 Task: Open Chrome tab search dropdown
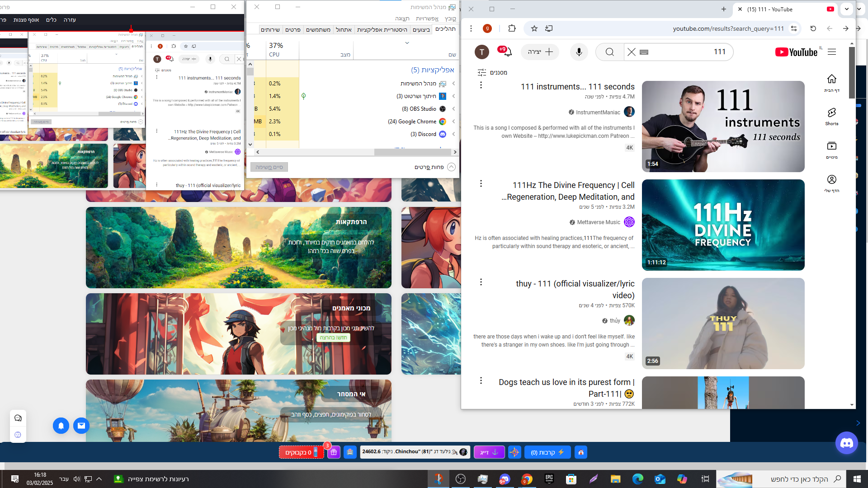coord(847,9)
